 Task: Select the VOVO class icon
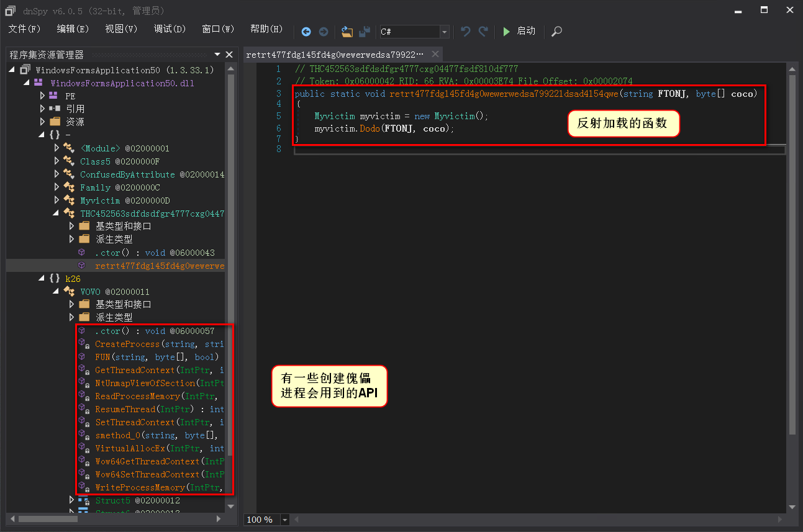coord(69,292)
